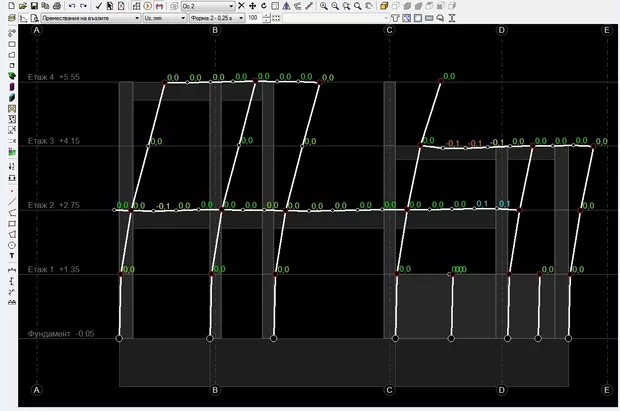Select the pan/move cross-arrows tool
Screen dimensions: 620x411
coord(252,6)
